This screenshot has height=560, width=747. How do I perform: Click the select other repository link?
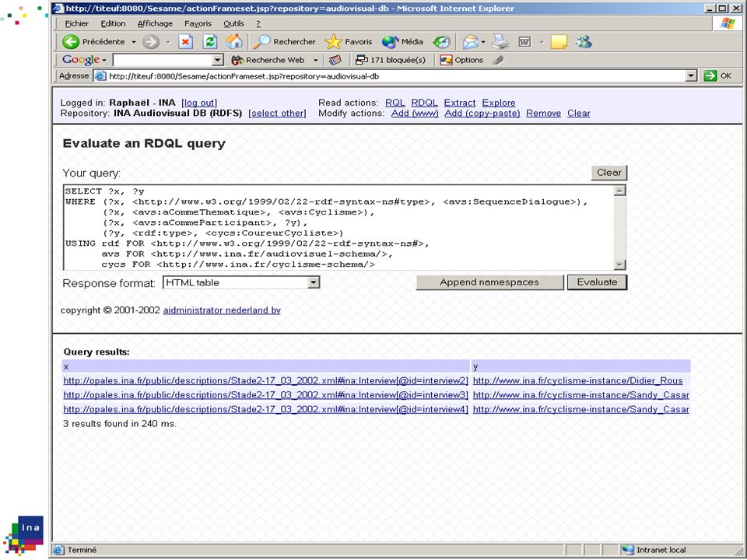[277, 114]
